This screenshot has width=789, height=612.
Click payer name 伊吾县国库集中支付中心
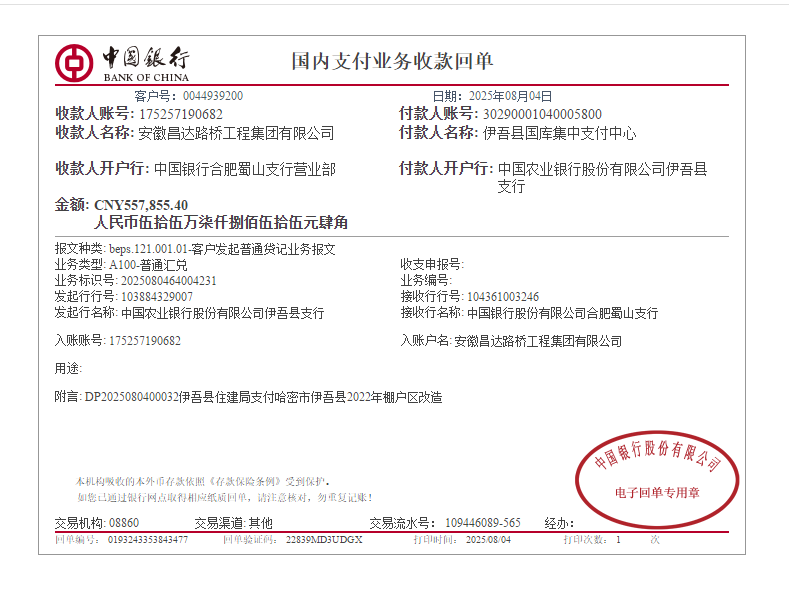pos(559,133)
